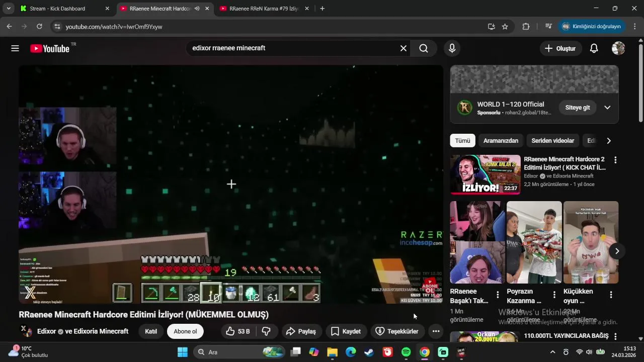Like the video (53 B thumbs up)

238,331
